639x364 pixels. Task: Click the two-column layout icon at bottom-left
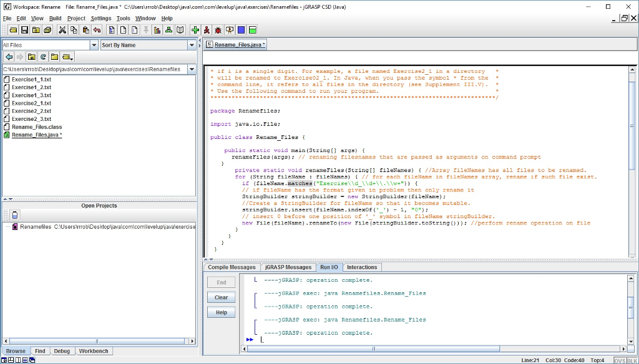point(18,360)
